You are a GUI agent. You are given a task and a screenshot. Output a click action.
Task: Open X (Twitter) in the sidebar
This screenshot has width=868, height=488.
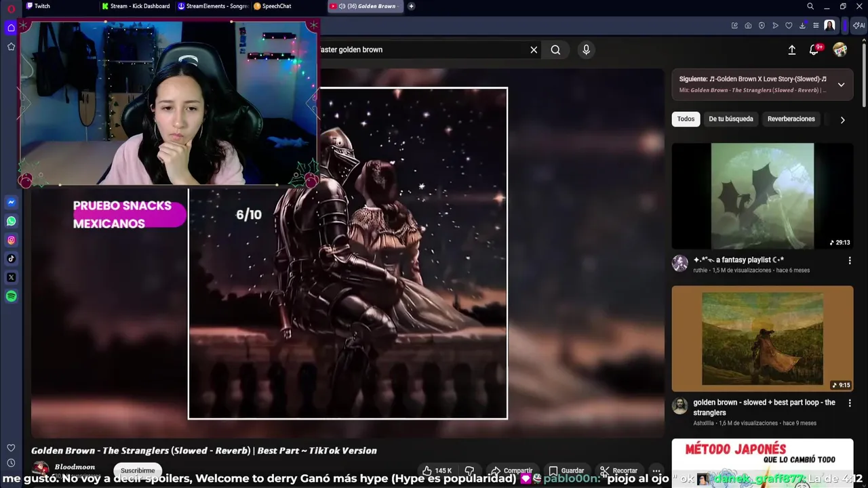tap(11, 277)
